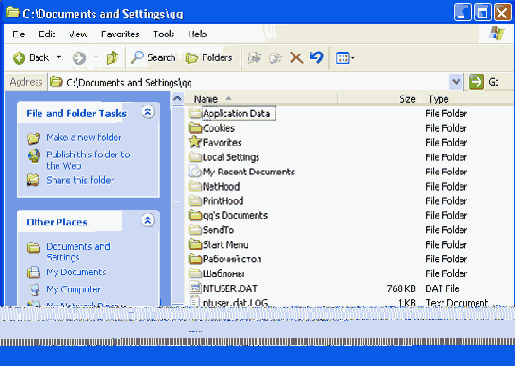
Task: Click Publish this folder to the Web
Action: point(88,160)
